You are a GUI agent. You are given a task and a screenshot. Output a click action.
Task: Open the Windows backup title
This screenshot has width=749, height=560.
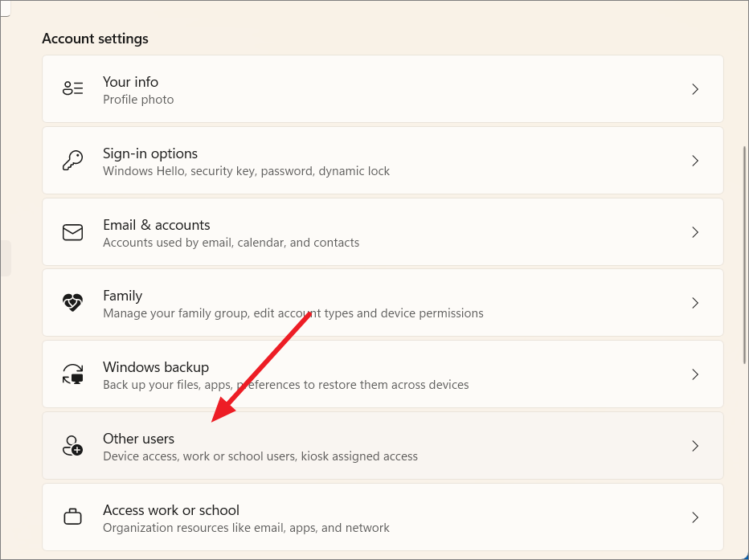pyautogui.click(x=156, y=367)
